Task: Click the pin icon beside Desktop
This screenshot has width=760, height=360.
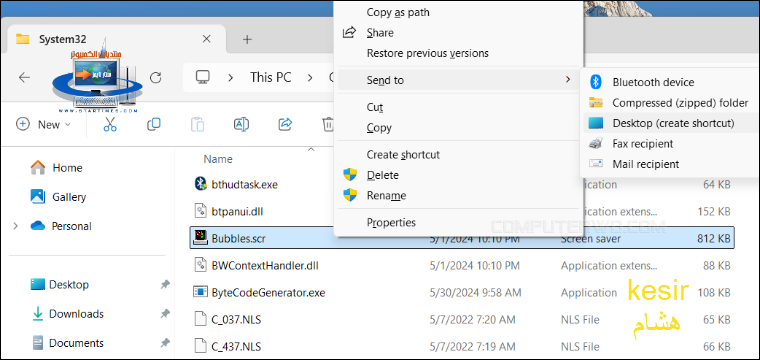Action: [165, 284]
